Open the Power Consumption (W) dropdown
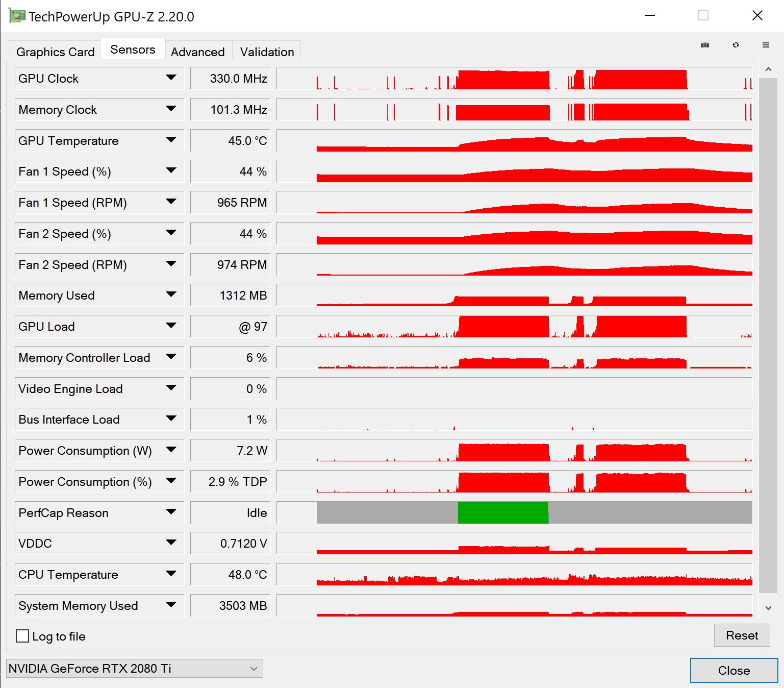Image resolution: width=784 pixels, height=688 pixels. [x=171, y=450]
